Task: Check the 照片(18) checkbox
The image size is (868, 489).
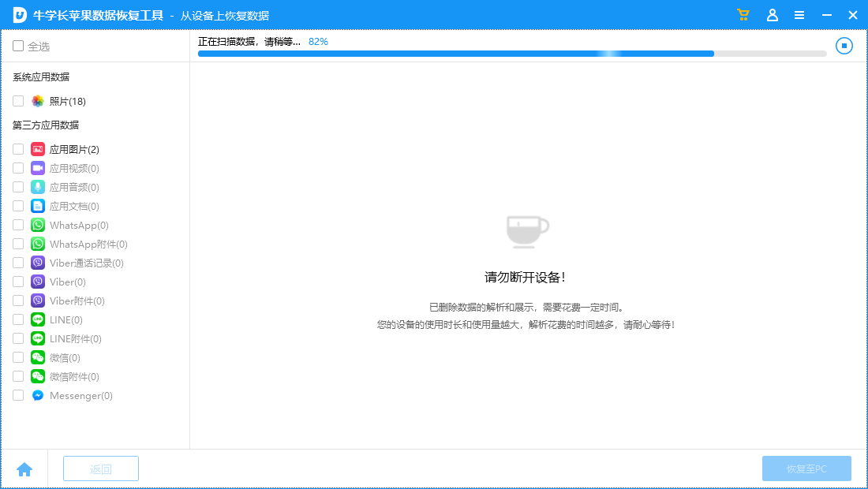Action: [x=17, y=101]
